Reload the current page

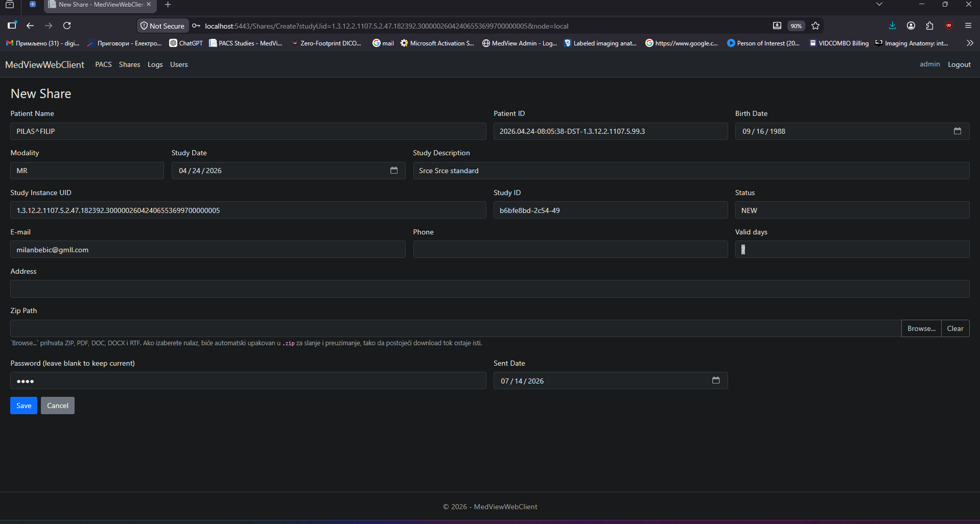coord(67,26)
